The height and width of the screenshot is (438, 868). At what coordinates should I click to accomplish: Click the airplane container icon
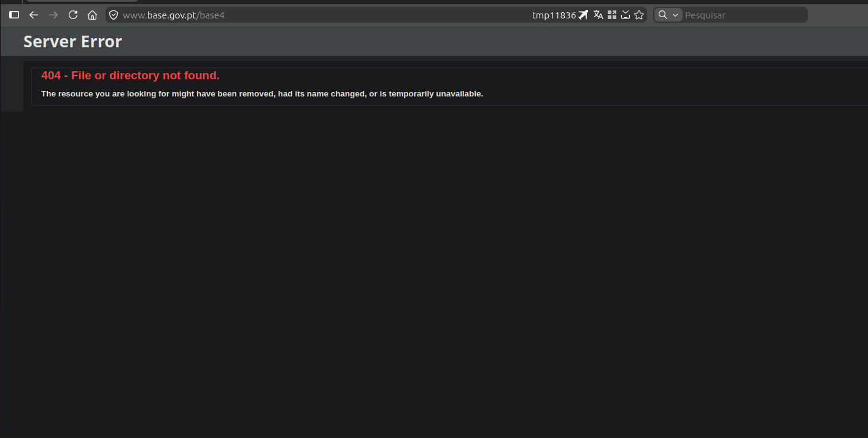click(x=583, y=15)
